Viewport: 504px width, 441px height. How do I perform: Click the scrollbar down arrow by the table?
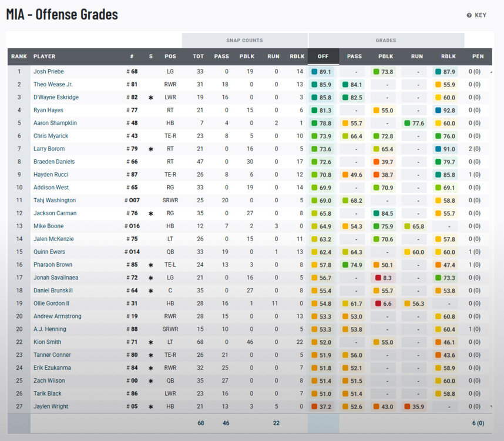tap(491, 407)
